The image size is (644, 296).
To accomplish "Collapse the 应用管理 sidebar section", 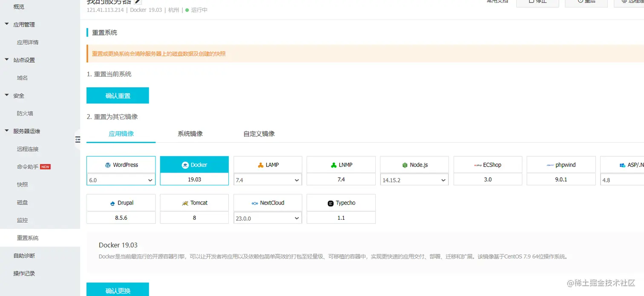I will pyautogui.click(x=6, y=24).
